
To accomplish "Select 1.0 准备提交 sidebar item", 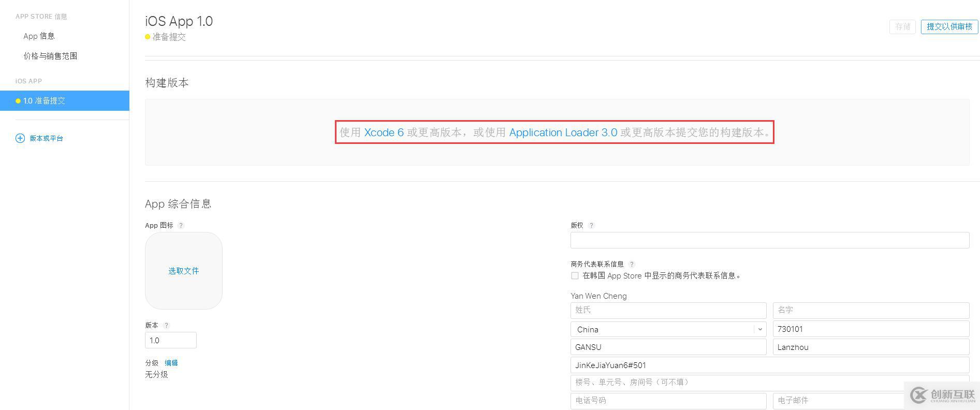I will point(65,100).
